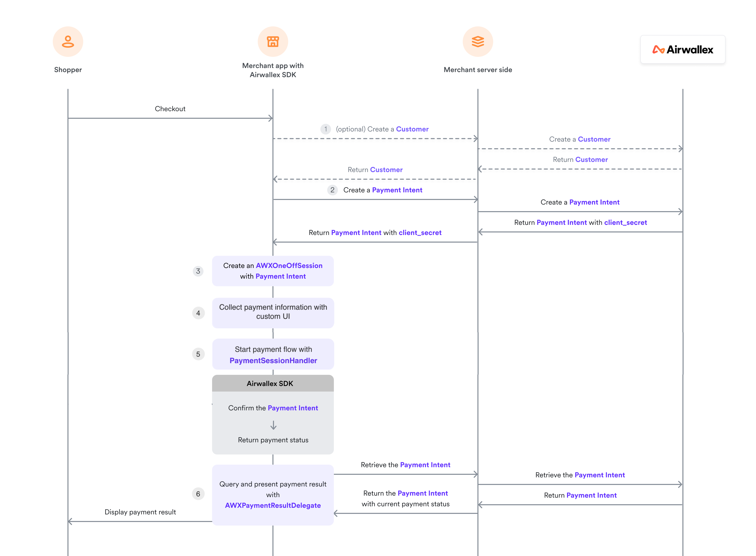Image resolution: width=756 pixels, height=556 pixels.
Task: Click the Merchant app storefront icon
Action: point(272,42)
